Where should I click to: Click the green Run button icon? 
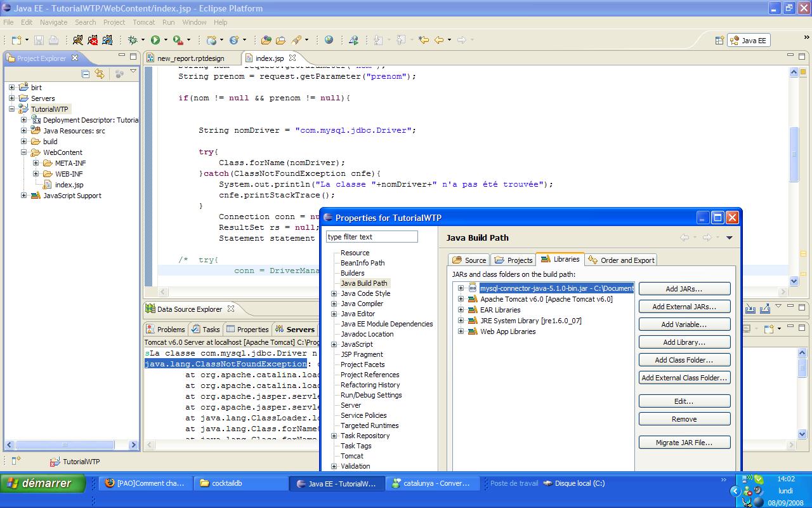pos(155,40)
